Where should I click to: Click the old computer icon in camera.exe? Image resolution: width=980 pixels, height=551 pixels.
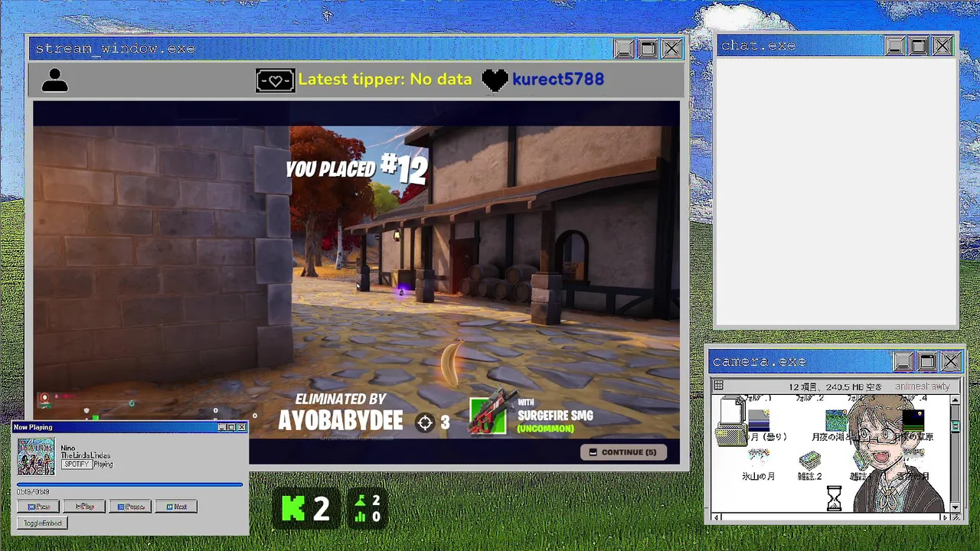click(x=731, y=422)
